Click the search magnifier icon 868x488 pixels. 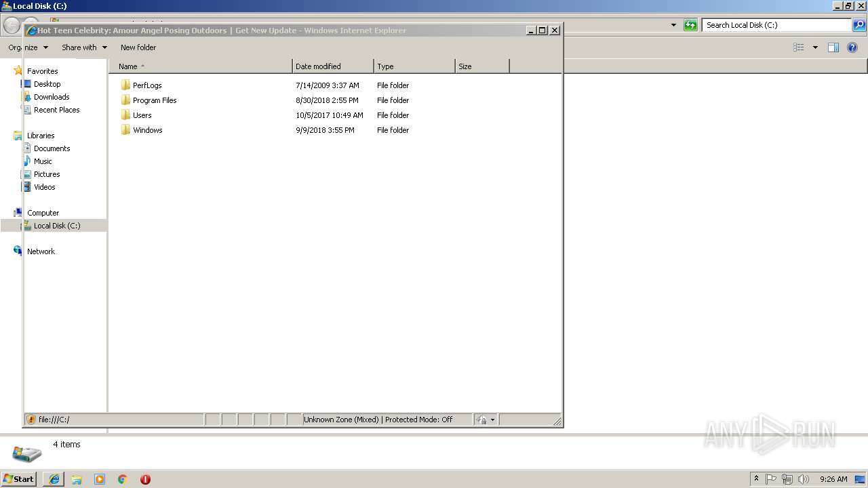859,25
